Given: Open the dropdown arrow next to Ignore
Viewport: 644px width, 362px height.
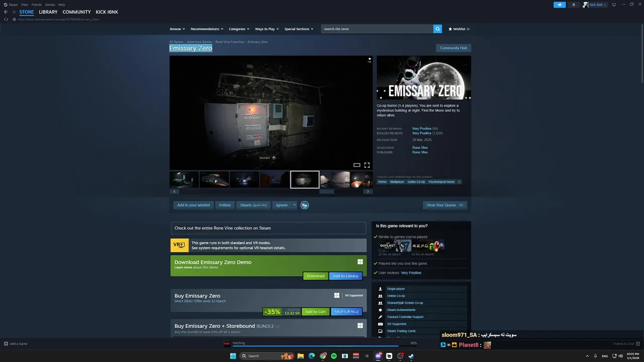Looking at the screenshot, I should [295, 205].
